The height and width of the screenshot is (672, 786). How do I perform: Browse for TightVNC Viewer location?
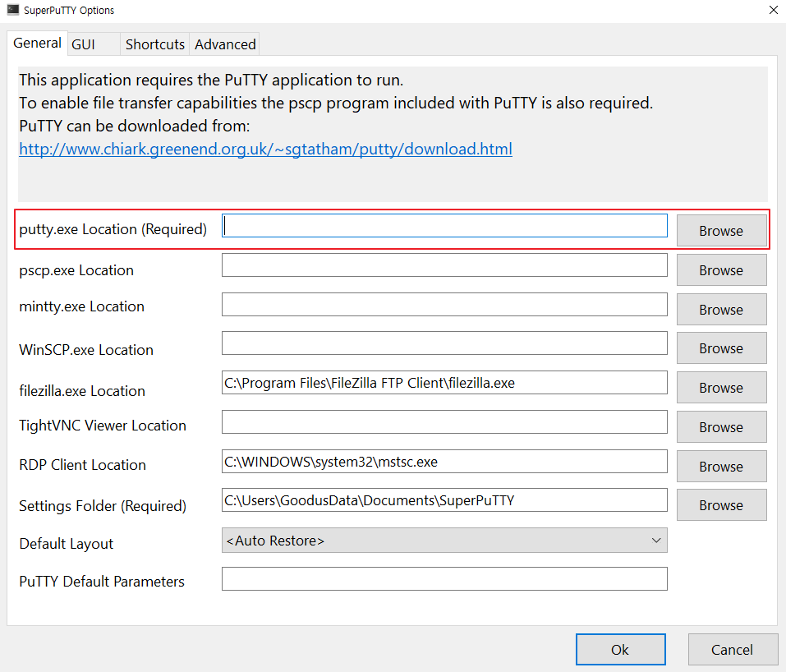tap(721, 426)
